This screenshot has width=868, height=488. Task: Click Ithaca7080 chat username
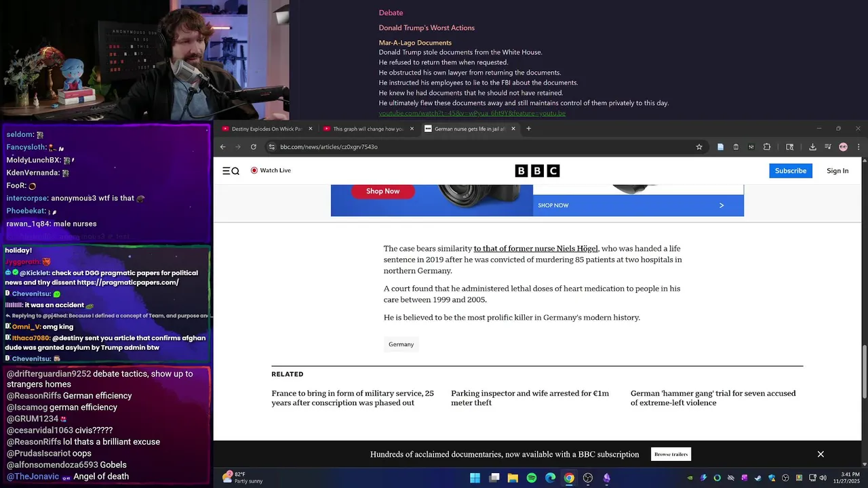click(x=31, y=338)
